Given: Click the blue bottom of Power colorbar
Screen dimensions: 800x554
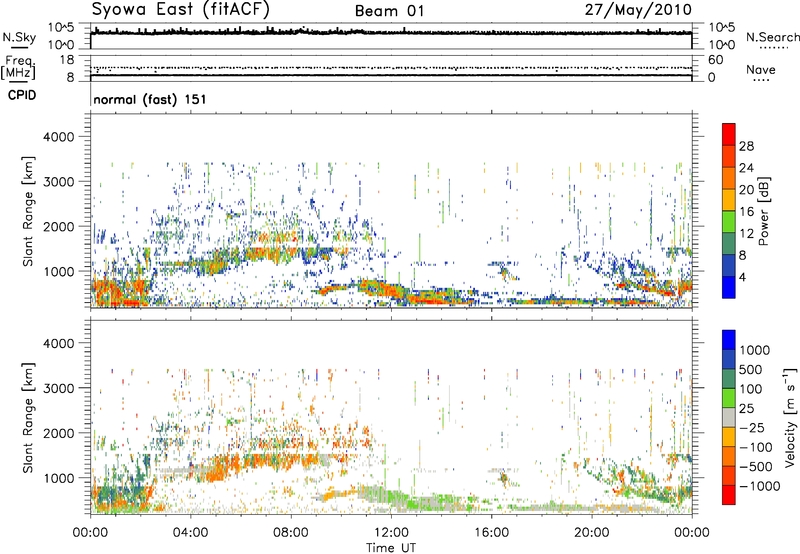Looking at the screenshot, I should click(729, 287).
